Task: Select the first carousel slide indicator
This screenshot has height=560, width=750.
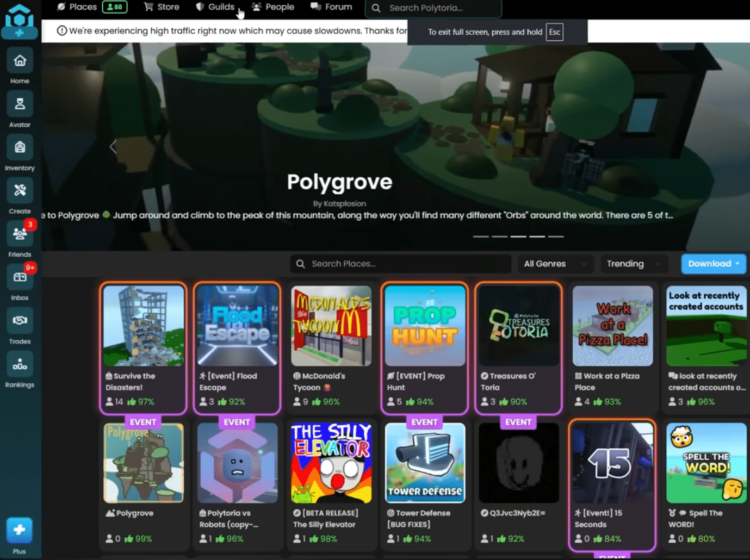Action: (481, 237)
